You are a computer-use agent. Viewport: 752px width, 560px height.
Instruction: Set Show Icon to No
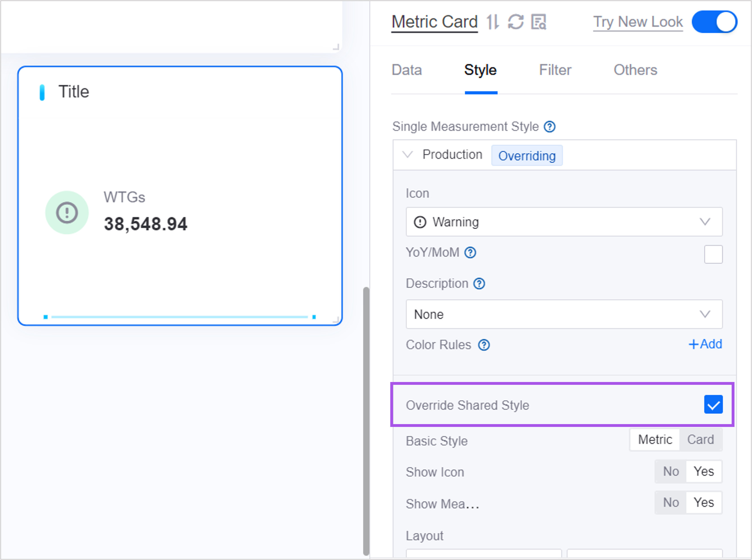[x=670, y=472]
